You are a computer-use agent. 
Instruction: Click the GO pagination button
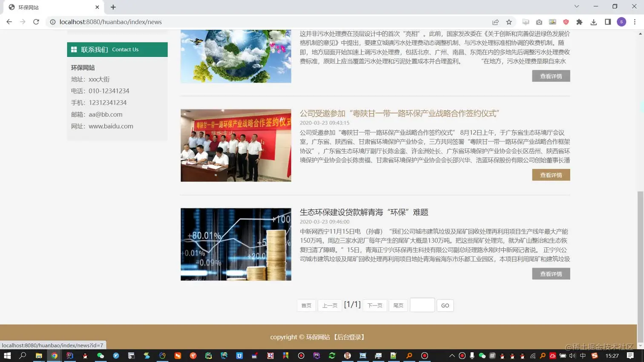point(445,305)
